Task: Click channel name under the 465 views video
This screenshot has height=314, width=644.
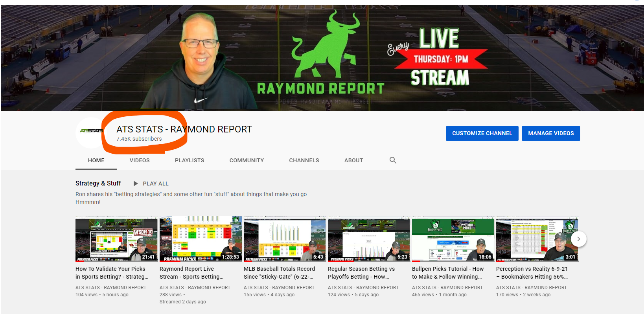Action: coord(447,288)
